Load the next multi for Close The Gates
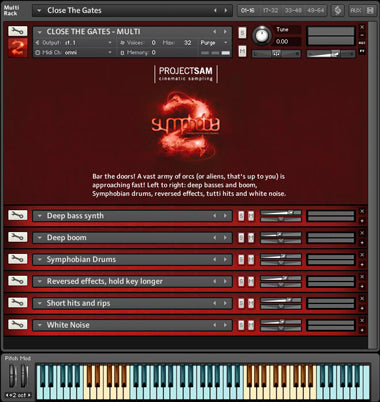This screenshot has height=402, width=380. [226, 11]
